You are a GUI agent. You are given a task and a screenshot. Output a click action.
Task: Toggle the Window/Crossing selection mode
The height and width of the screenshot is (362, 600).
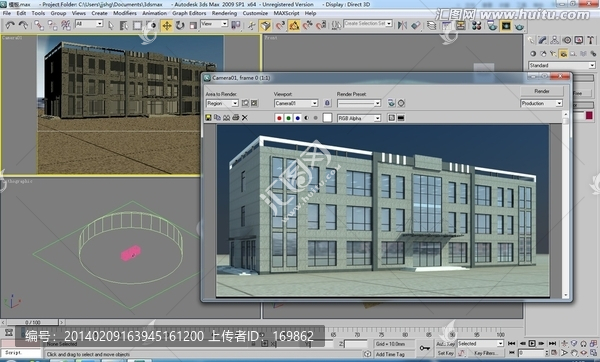152,26
